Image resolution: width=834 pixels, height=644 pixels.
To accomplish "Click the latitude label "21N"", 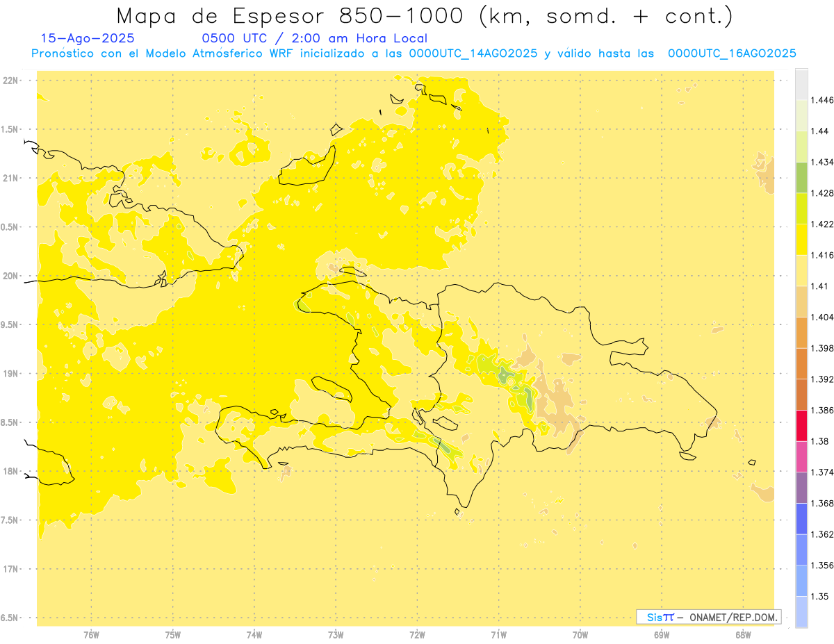I will click(x=10, y=178).
